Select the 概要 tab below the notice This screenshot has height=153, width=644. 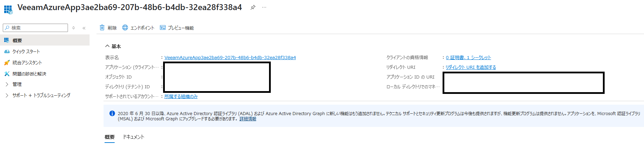(x=110, y=137)
